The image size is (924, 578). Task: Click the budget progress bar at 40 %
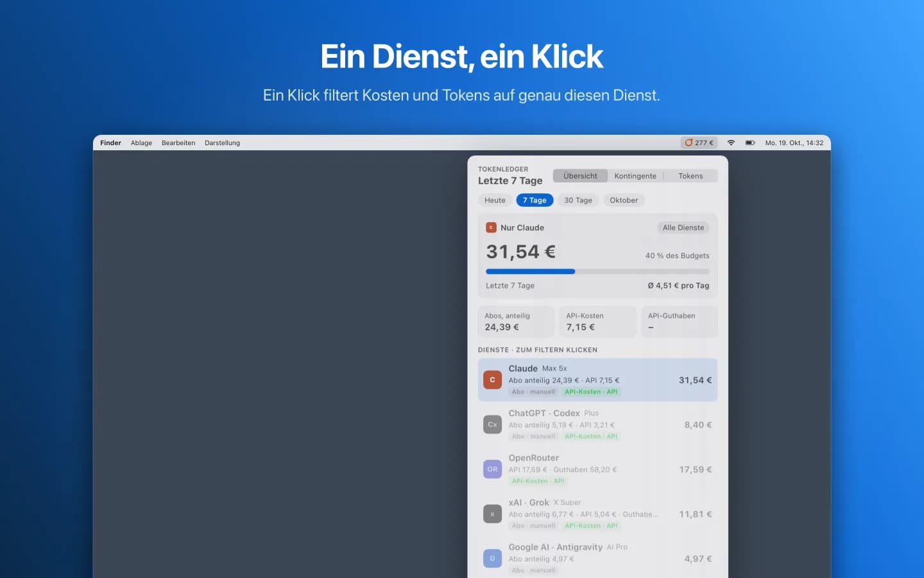point(597,272)
